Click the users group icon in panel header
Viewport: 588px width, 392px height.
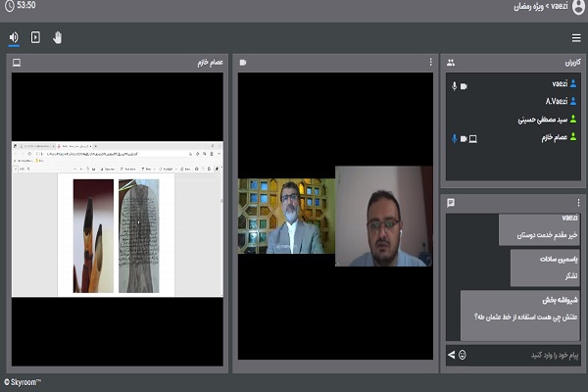coord(451,63)
